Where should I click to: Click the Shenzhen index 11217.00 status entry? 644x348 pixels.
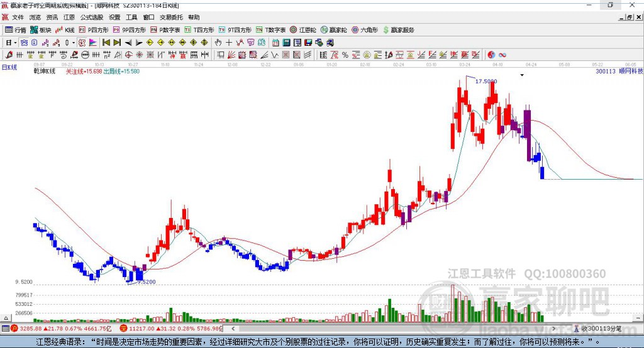pyautogui.click(x=171, y=329)
